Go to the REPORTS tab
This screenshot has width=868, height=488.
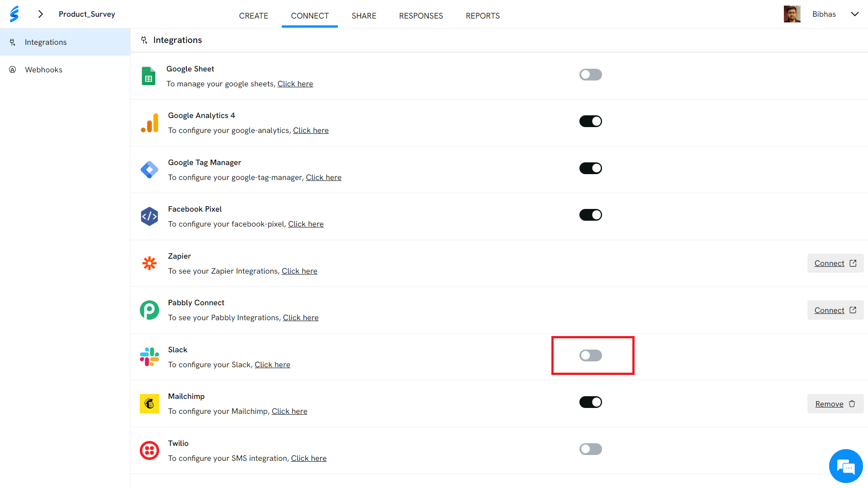click(x=483, y=16)
